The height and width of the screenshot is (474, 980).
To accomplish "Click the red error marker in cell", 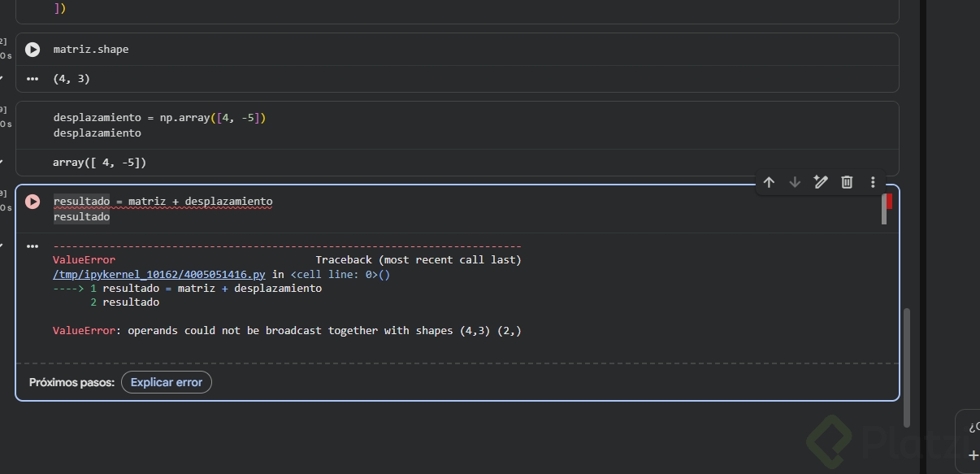I will 889,201.
